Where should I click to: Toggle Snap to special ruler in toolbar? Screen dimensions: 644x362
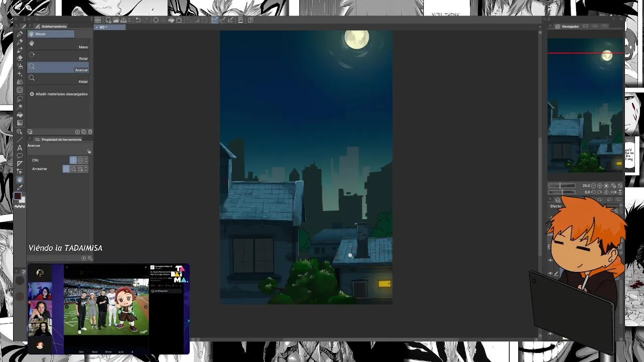click(x=223, y=20)
